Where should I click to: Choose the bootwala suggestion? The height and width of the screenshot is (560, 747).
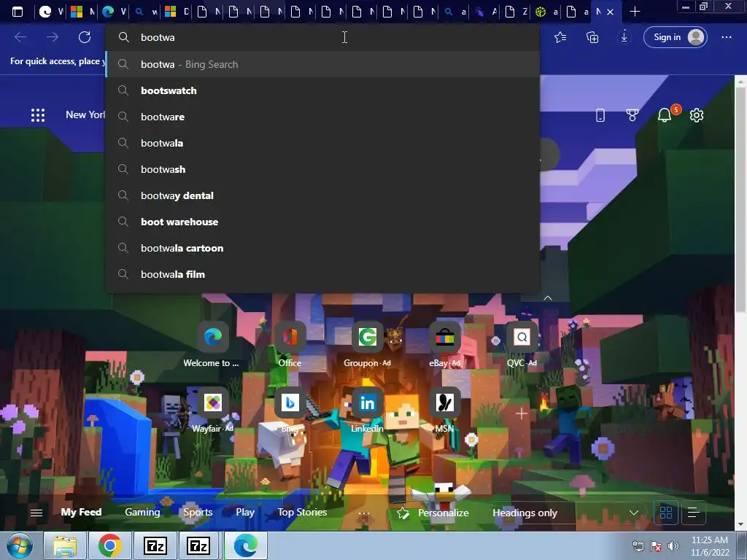coord(322,143)
